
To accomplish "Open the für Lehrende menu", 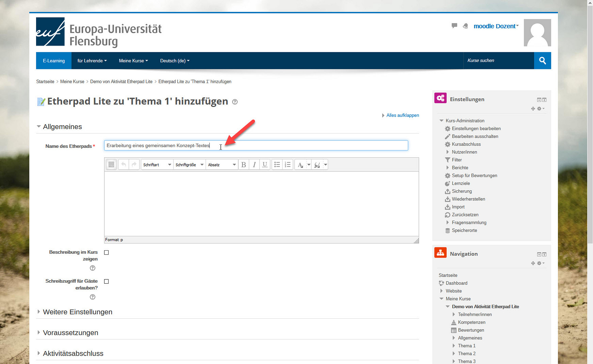I will [x=92, y=61].
